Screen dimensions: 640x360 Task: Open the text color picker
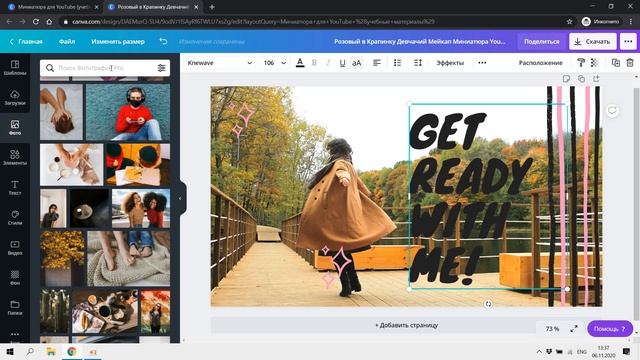pos(300,63)
